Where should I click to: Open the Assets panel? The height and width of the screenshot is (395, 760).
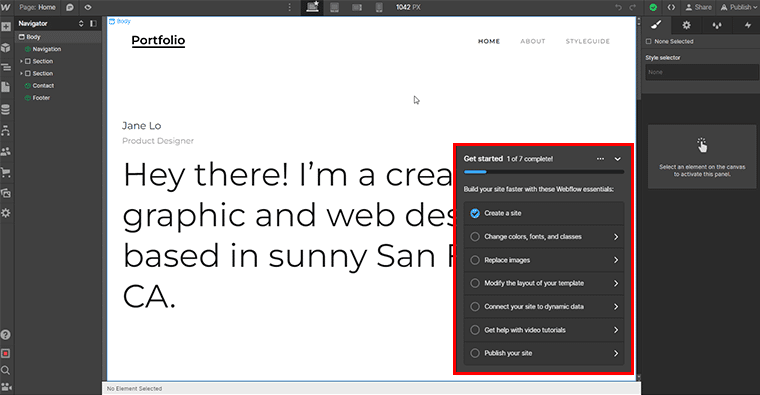(6, 193)
